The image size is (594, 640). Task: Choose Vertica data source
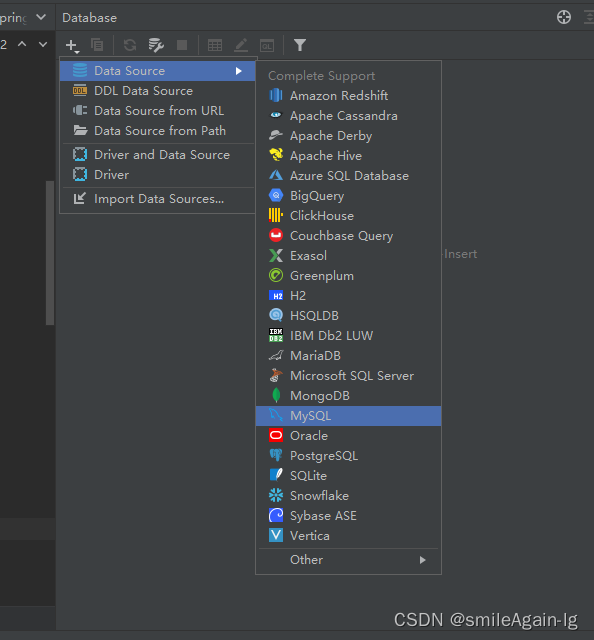348,536
